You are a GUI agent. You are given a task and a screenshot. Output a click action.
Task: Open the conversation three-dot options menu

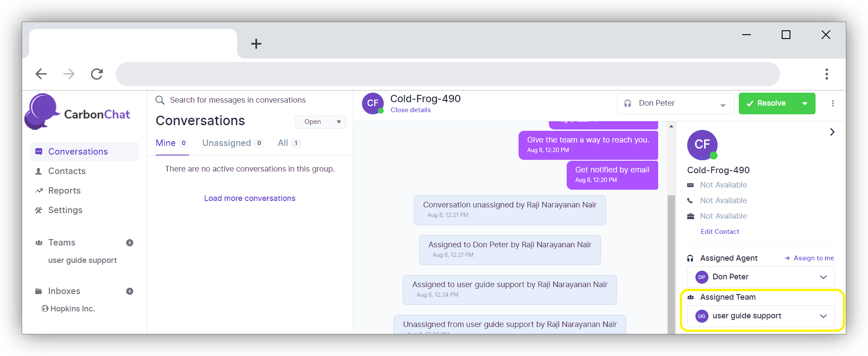tap(833, 104)
